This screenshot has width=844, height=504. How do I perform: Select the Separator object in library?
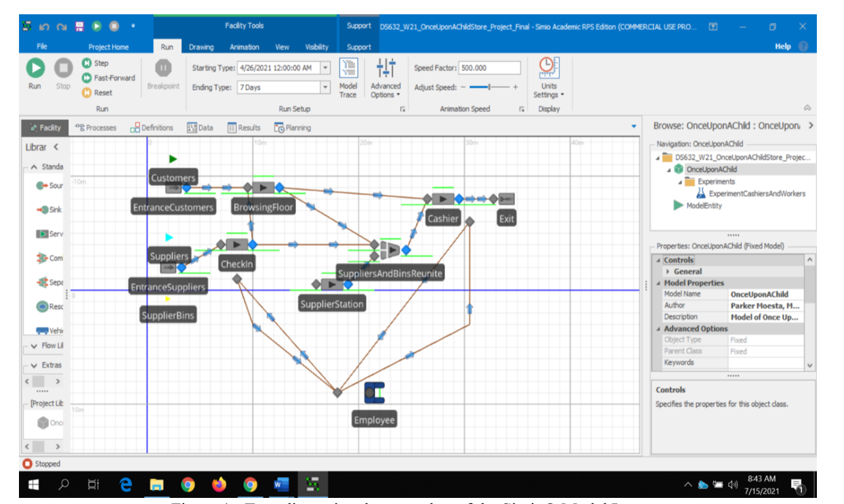[x=49, y=282]
